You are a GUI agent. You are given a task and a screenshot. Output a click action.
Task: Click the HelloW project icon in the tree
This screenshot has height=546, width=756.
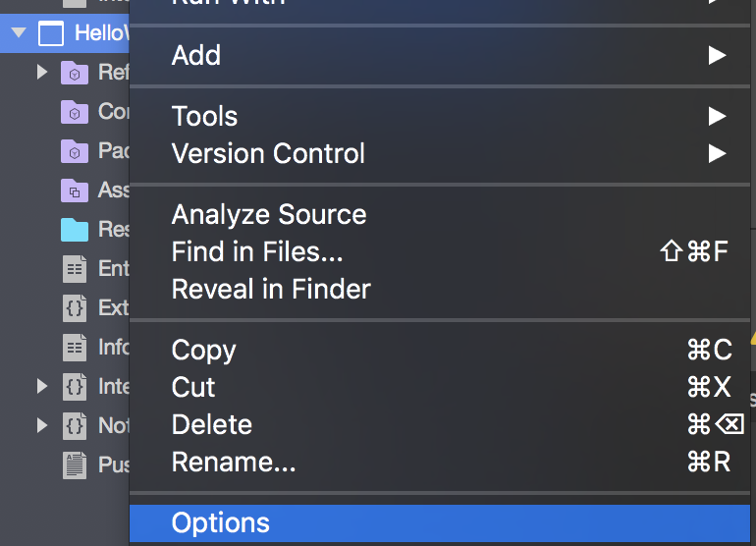[50, 34]
